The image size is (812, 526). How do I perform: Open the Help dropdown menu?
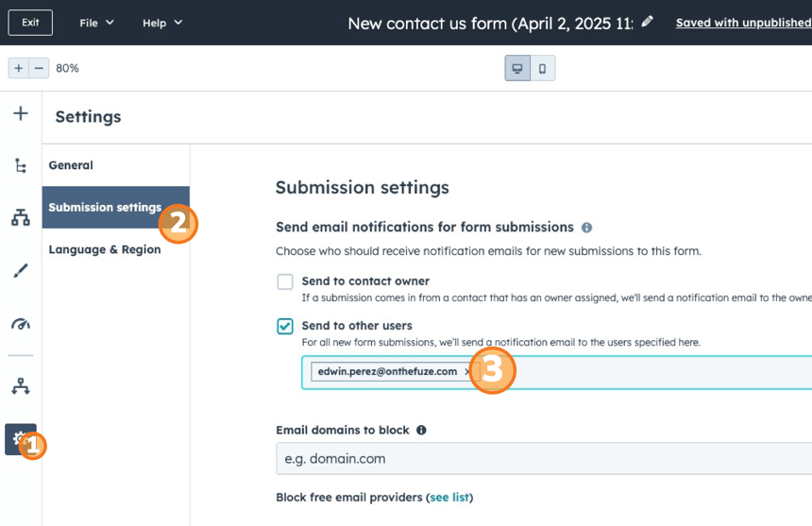click(162, 23)
